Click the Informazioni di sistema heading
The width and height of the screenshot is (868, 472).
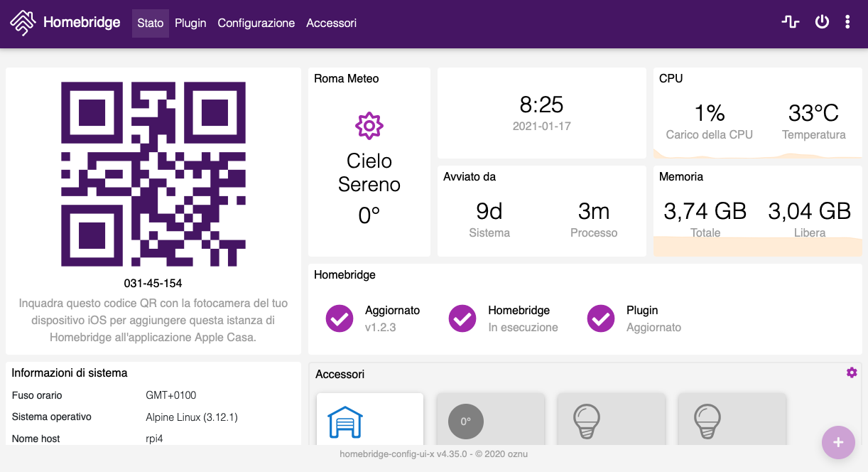pyautogui.click(x=70, y=372)
